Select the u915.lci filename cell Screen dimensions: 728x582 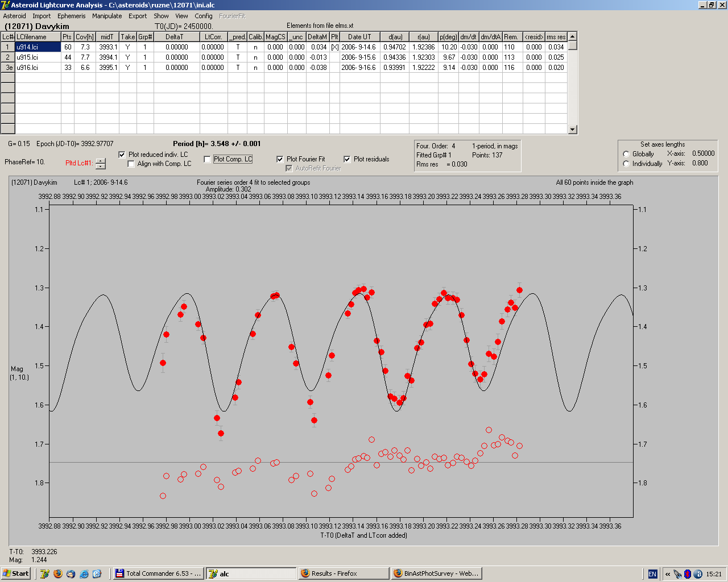(38, 57)
